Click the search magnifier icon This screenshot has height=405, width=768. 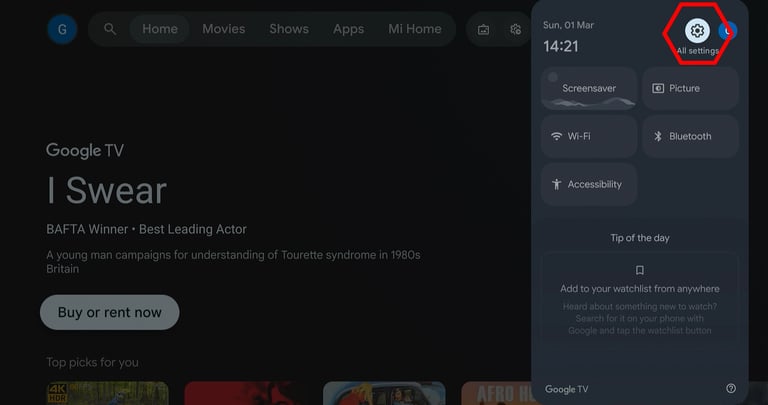point(110,29)
